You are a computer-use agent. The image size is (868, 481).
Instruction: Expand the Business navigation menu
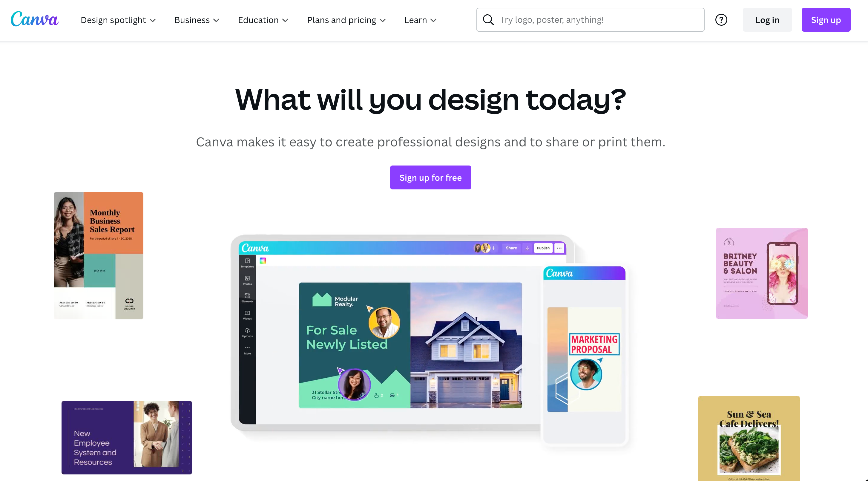tap(197, 19)
